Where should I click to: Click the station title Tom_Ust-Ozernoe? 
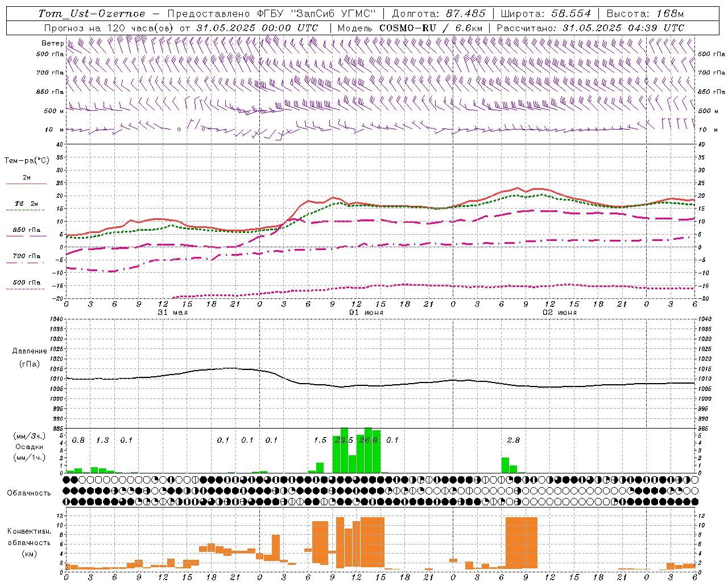point(92,14)
